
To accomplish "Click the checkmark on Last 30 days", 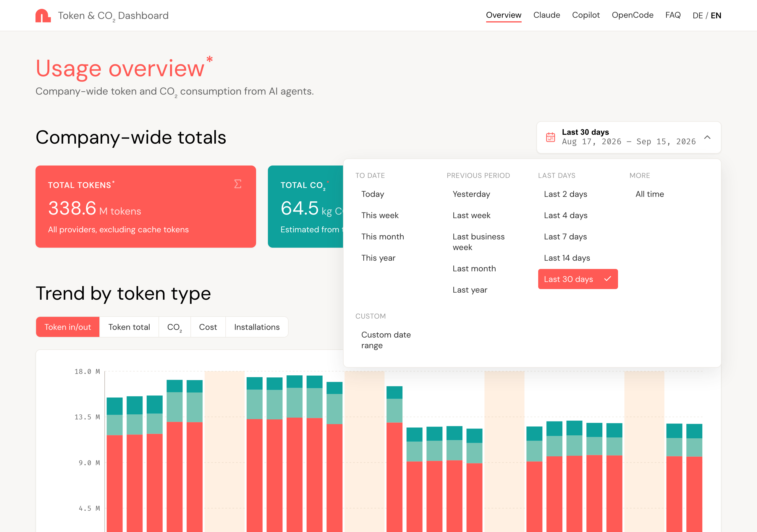I will coord(607,279).
